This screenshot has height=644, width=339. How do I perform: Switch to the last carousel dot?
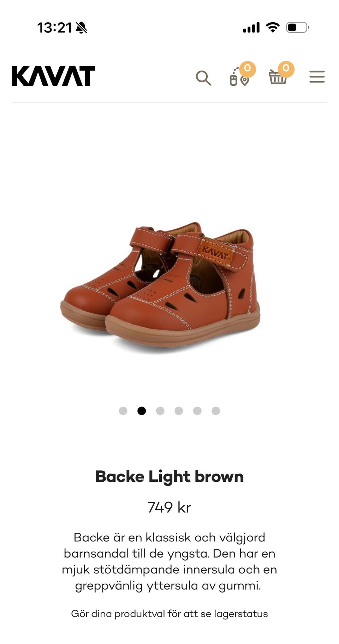point(216,411)
